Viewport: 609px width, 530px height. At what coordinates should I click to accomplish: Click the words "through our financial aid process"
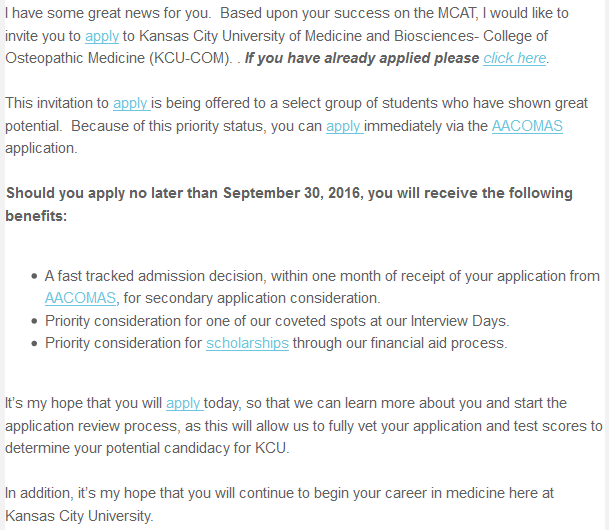[x=400, y=343]
